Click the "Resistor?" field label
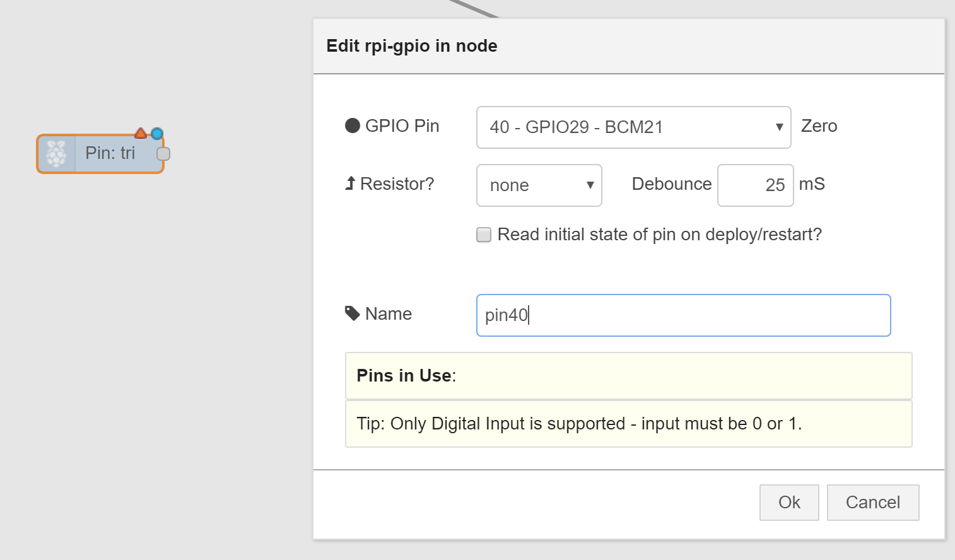955x560 pixels. 397,184
